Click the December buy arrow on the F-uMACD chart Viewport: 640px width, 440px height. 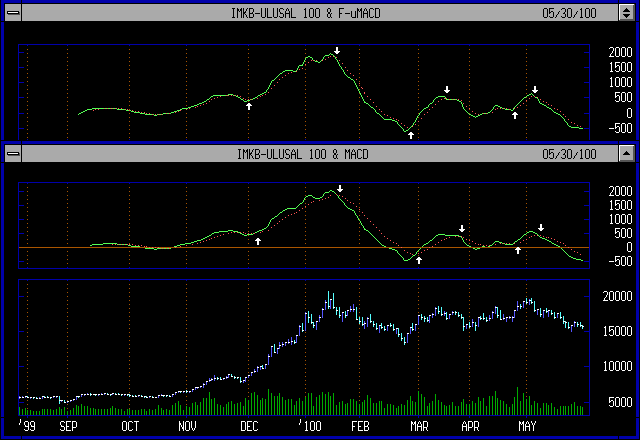tap(249, 105)
